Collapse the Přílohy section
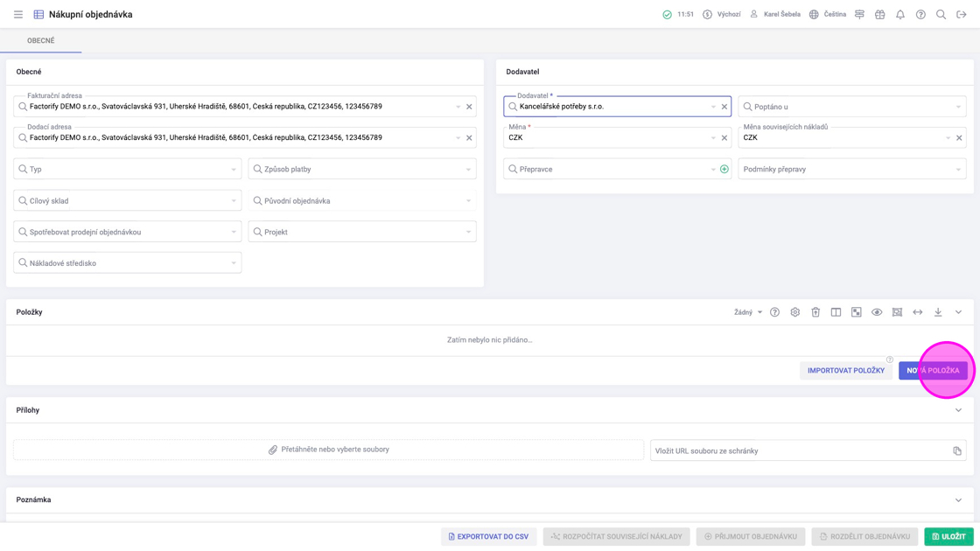980x551 pixels. (958, 410)
